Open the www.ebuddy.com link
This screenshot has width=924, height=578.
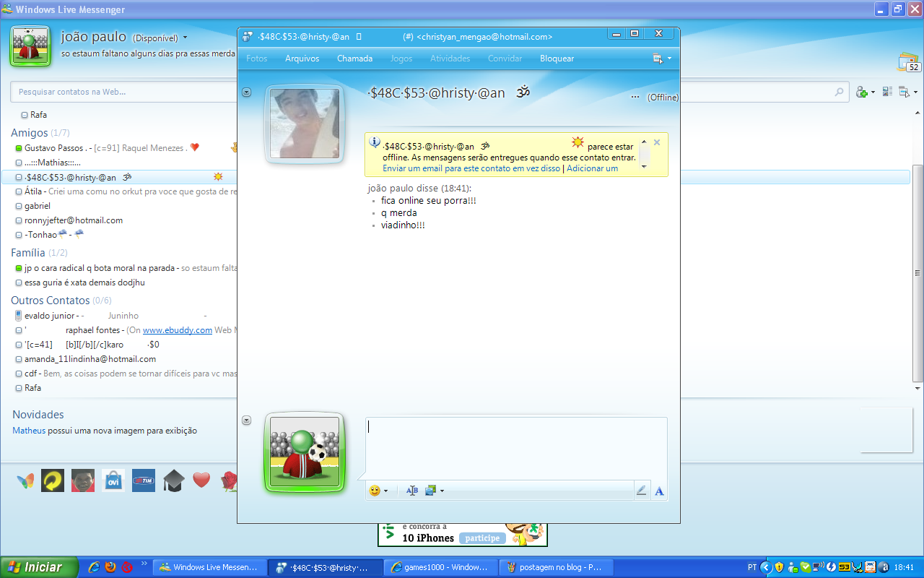[x=178, y=330]
